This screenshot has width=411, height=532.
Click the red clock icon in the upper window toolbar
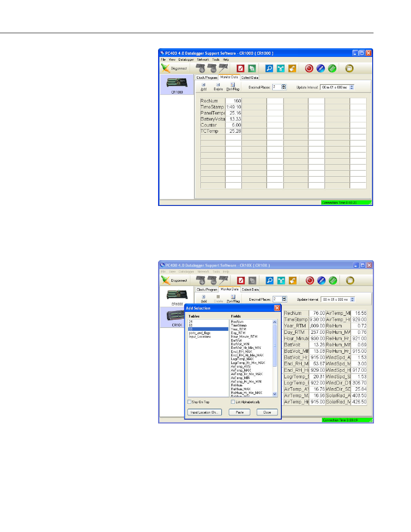pyautogui.click(x=309, y=68)
